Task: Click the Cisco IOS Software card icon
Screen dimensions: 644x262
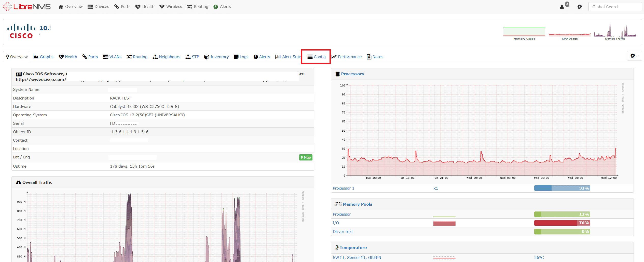Action: coord(19,74)
